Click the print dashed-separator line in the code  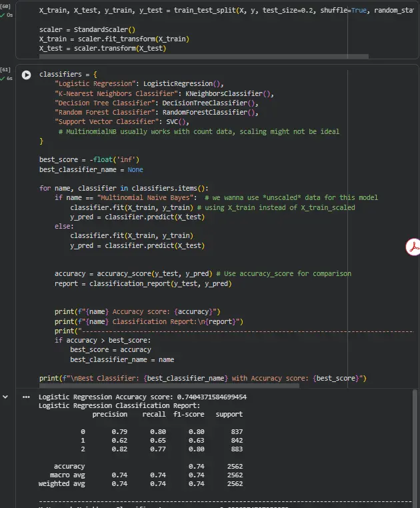234,331
